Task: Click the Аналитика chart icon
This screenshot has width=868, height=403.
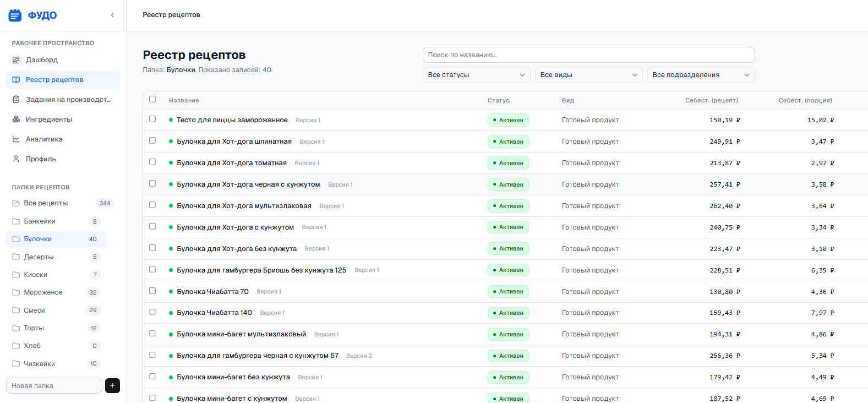Action: [x=16, y=139]
